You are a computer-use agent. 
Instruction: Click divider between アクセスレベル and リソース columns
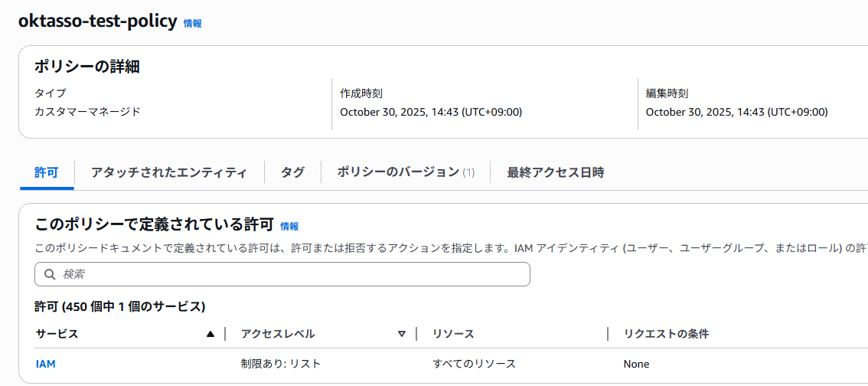point(416,334)
